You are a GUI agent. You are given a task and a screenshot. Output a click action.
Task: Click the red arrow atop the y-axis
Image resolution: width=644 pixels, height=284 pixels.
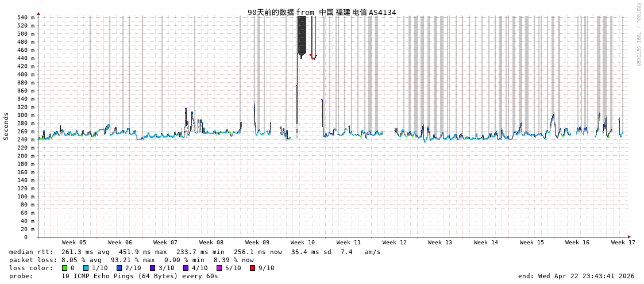tap(38, 13)
